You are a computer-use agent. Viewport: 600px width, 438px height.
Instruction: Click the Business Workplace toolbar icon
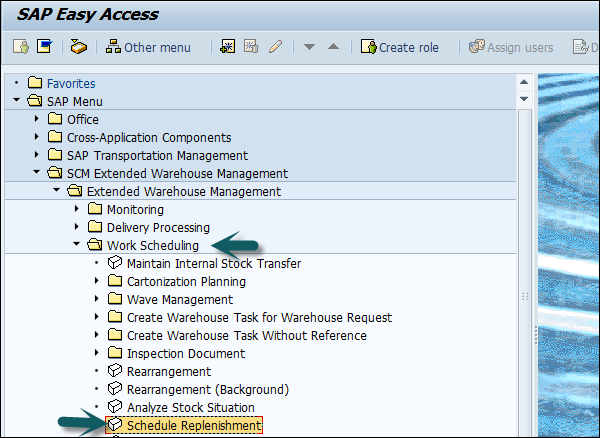pyautogui.click(x=78, y=47)
